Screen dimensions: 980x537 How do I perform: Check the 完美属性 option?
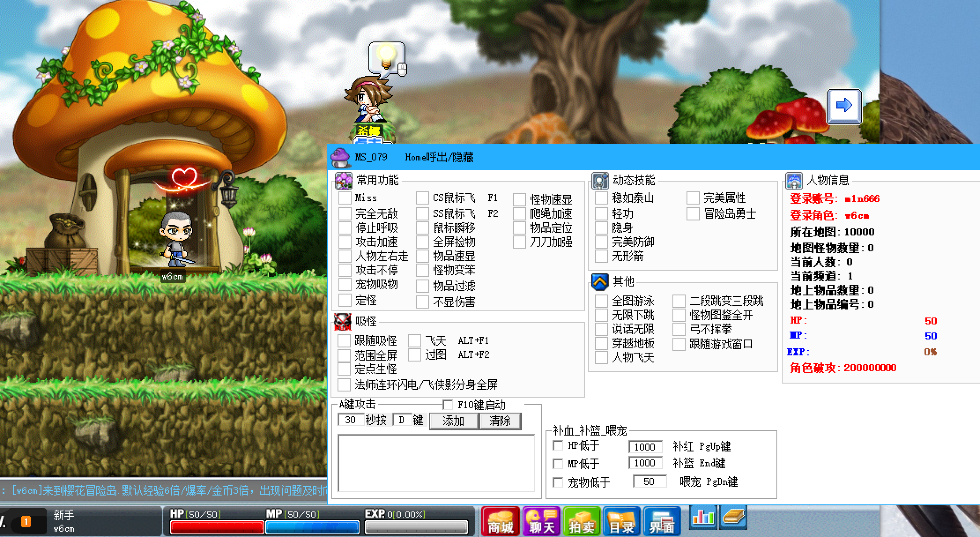pyautogui.click(x=693, y=198)
